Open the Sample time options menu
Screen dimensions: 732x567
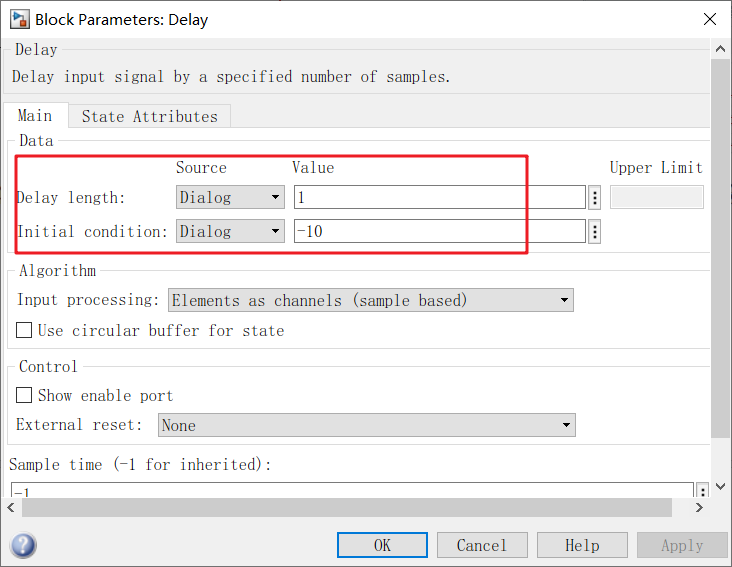[702, 490]
